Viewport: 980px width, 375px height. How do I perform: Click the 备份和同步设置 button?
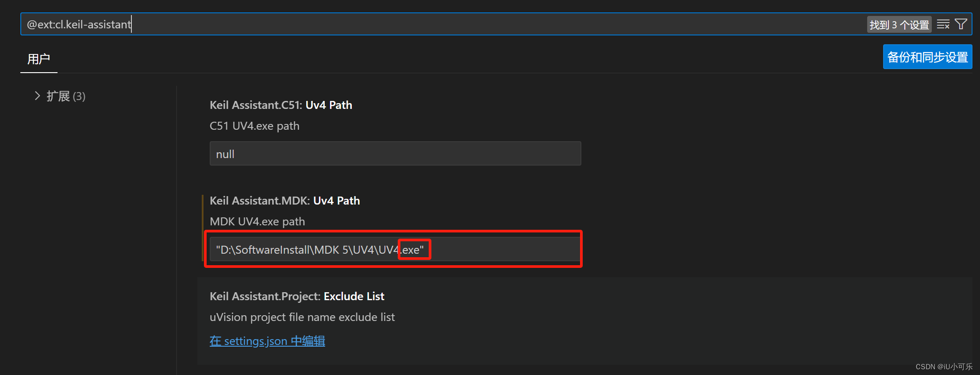(927, 57)
